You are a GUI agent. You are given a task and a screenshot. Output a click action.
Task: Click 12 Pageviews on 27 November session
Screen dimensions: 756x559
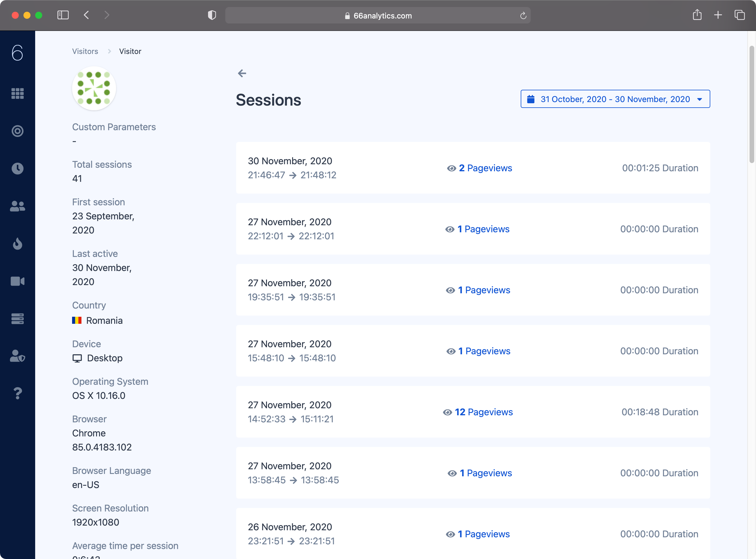(x=484, y=412)
